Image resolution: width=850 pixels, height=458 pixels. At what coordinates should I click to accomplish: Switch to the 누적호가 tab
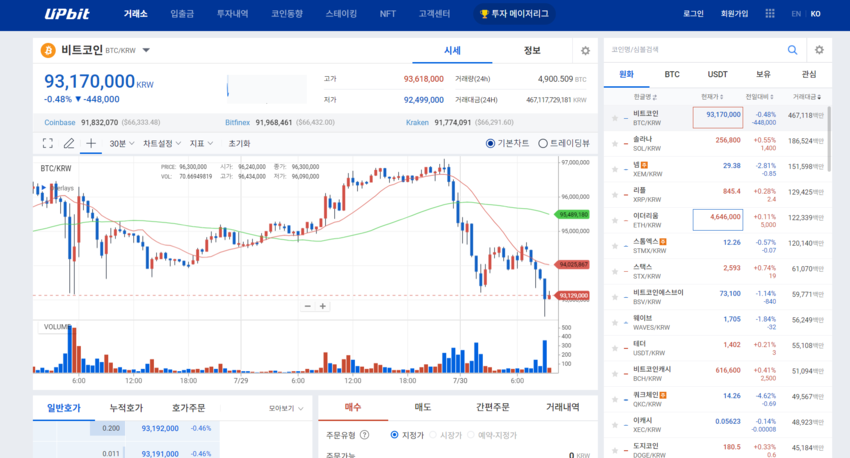tap(126, 408)
